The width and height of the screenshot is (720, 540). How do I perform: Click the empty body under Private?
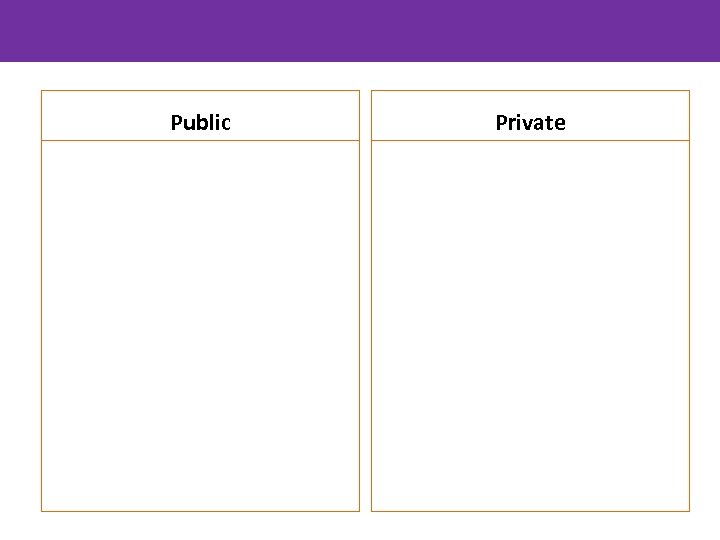(x=530, y=325)
